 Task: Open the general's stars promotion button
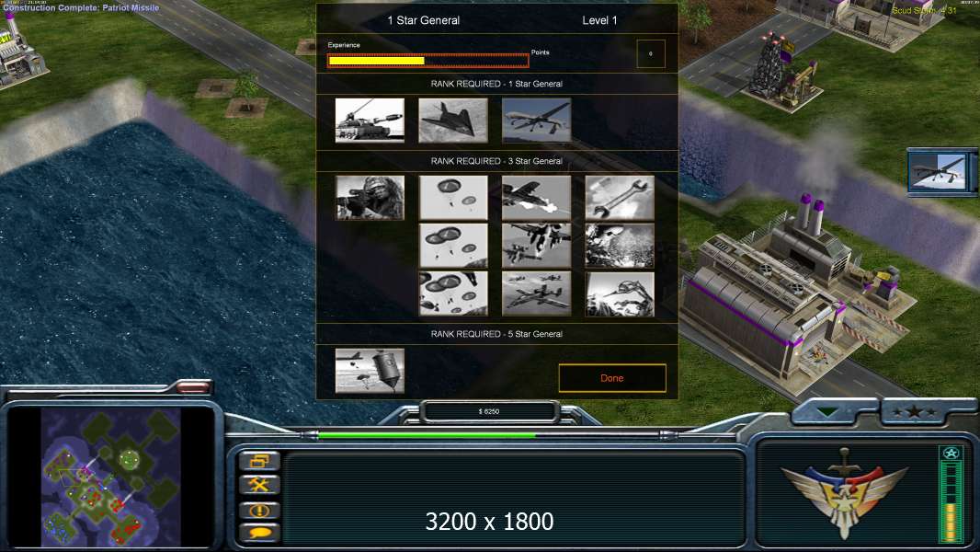(x=915, y=412)
